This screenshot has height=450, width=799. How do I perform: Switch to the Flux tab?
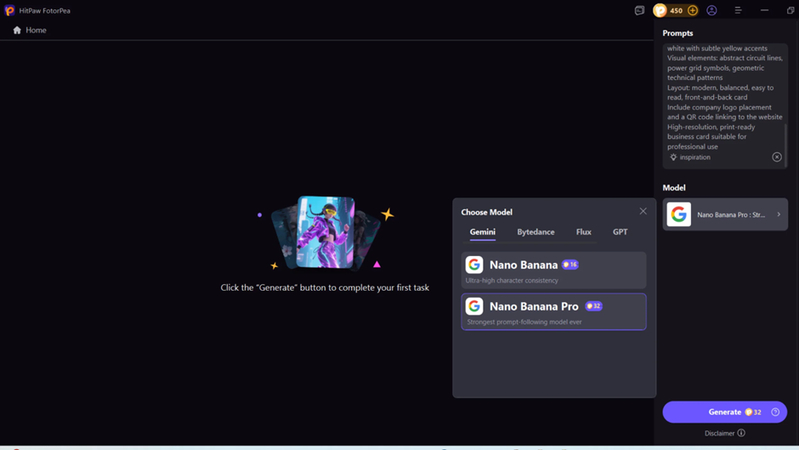click(x=583, y=232)
